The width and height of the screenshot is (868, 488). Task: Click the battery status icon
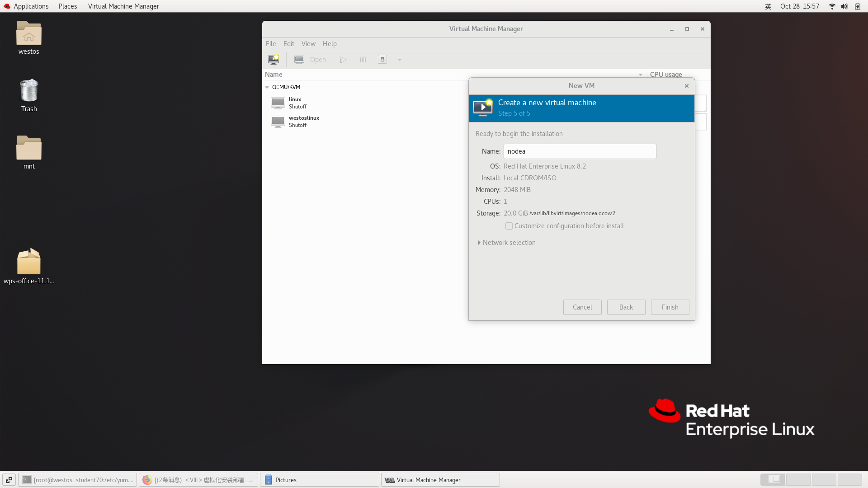pos(858,6)
